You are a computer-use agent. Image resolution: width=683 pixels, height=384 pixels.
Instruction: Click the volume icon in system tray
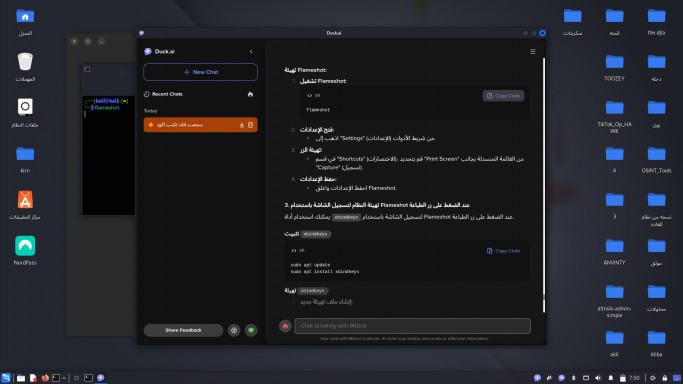[598, 378]
